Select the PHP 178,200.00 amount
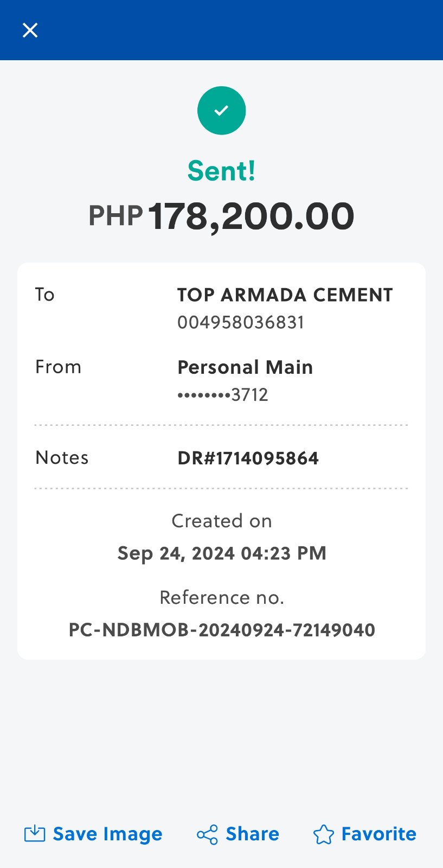 (x=221, y=216)
